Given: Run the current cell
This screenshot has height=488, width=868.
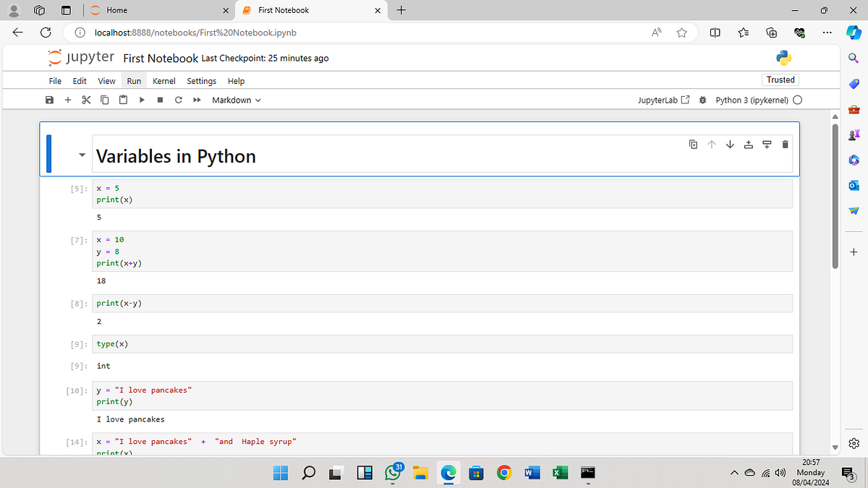Looking at the screenshot, I should (142, 100).
